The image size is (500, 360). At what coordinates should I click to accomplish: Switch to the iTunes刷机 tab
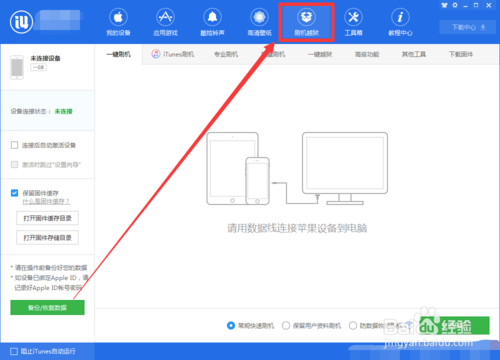click(x=173, y=54)
